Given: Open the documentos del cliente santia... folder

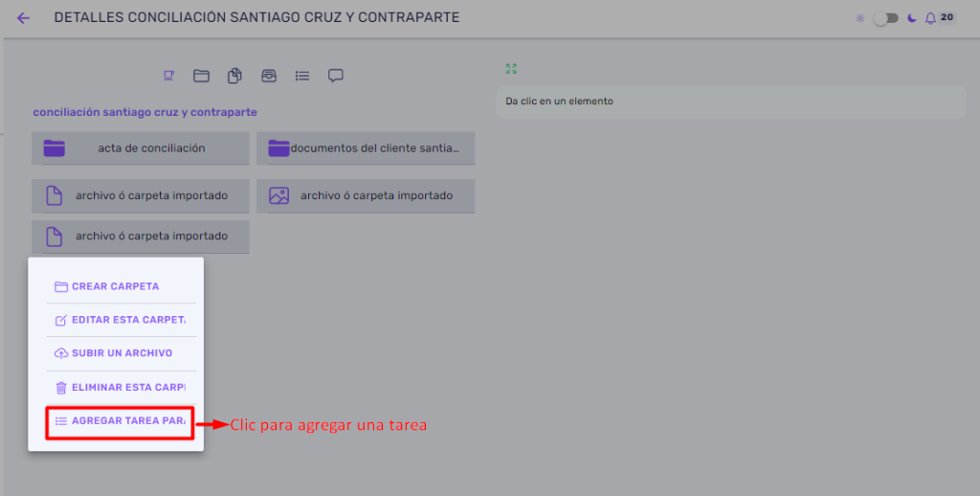Looking at the screenshot, I should point(366,148).
